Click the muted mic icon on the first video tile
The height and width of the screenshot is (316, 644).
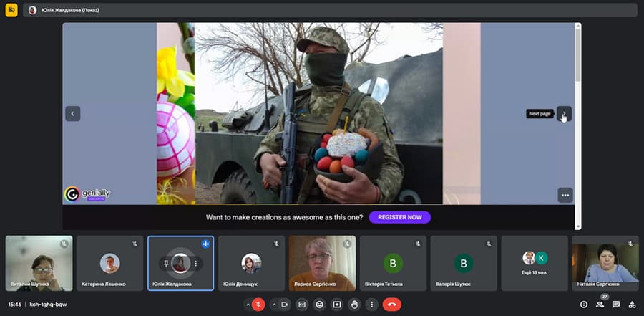tap(64, 244)
